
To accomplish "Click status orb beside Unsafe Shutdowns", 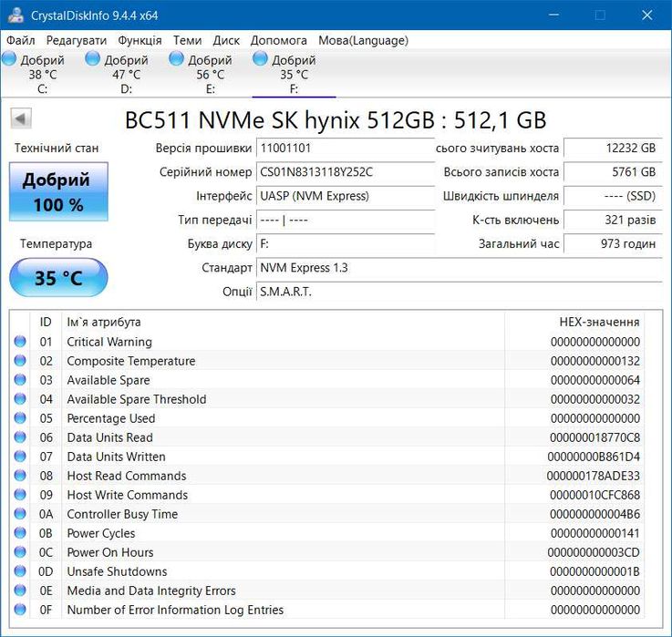I will [x=20, y=571].
